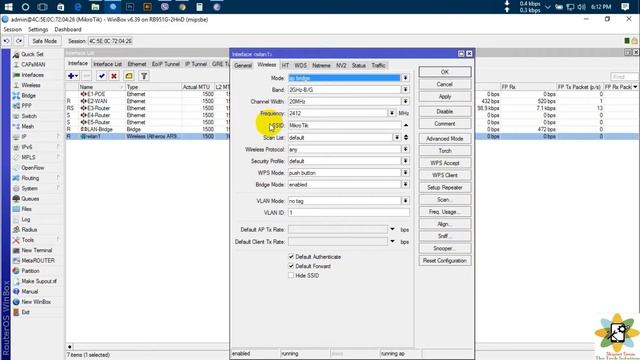Open Log sidebar entry

[25, 220]
